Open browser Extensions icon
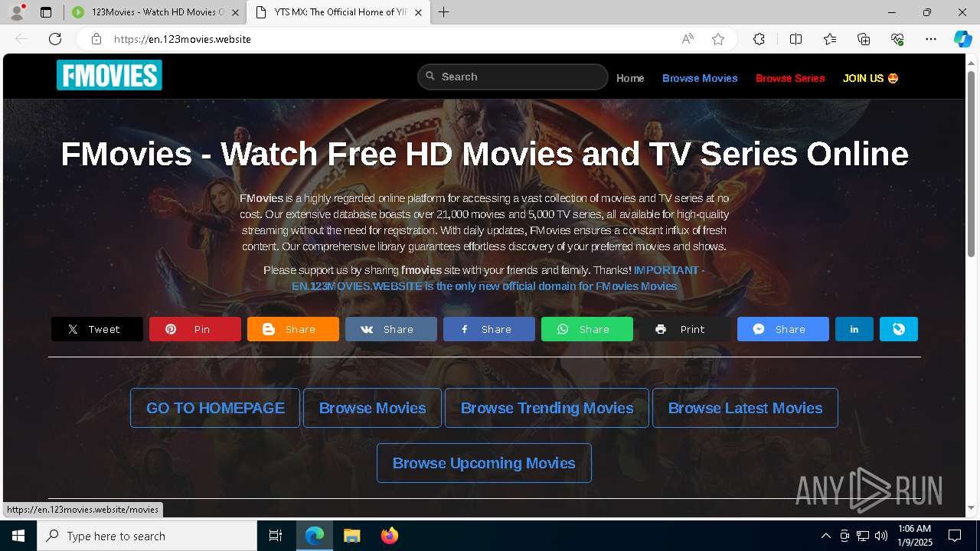980x551 pixels. pos(759,39)
